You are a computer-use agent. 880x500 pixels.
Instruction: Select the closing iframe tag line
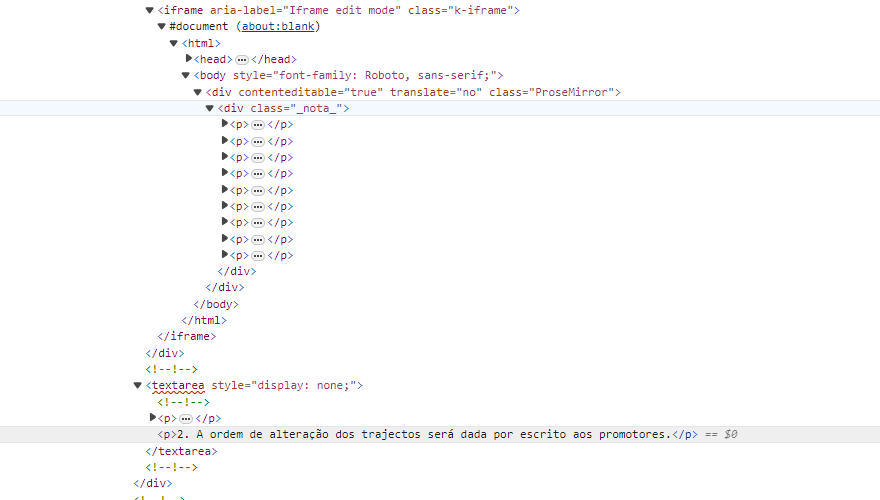click(x=186, y=337)
